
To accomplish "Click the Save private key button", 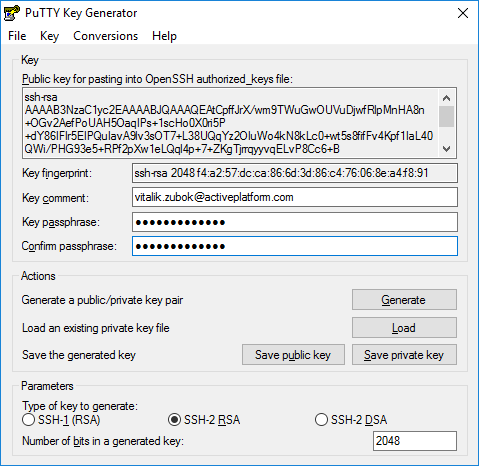I will (x=404, y=355).
